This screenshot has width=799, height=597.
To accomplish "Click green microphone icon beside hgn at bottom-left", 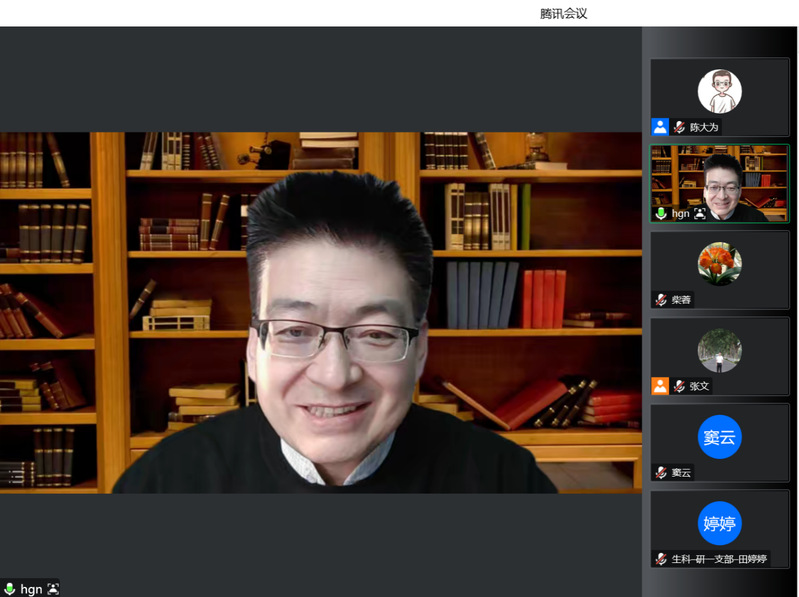I will pos(10,589).
